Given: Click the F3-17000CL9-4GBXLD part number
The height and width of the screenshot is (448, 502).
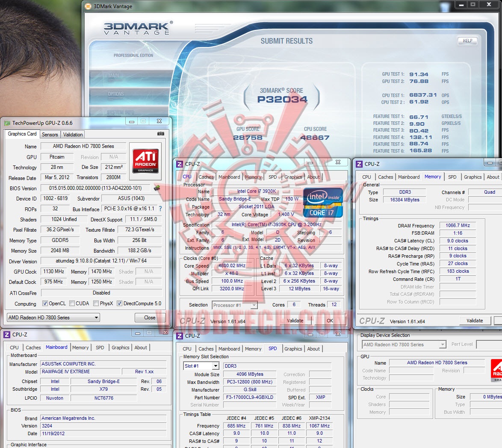Looking at the screenshot, I should click(250, 397).
